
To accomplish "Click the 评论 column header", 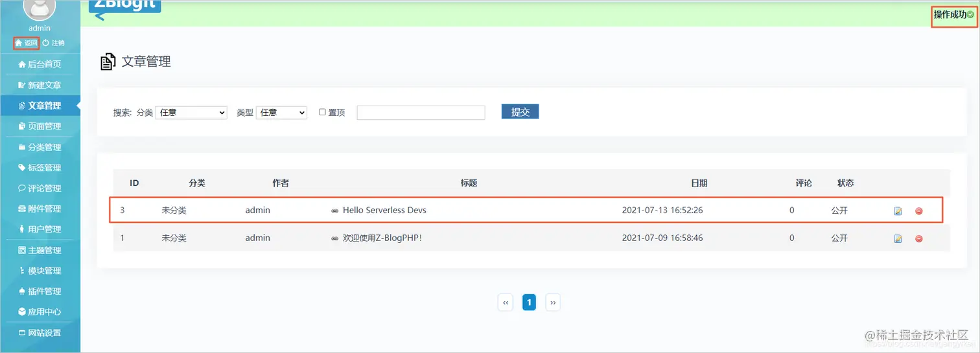I will [804, 183].
